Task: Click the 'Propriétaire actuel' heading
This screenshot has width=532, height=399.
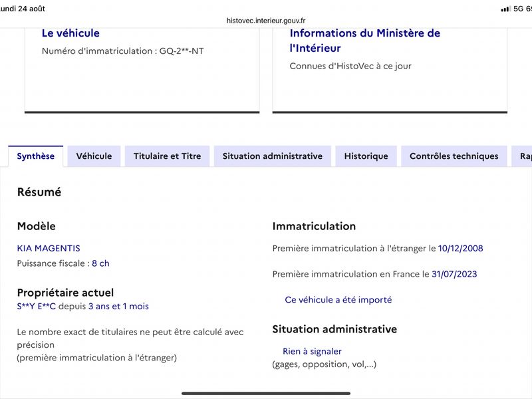Action: tap(65, 293)
